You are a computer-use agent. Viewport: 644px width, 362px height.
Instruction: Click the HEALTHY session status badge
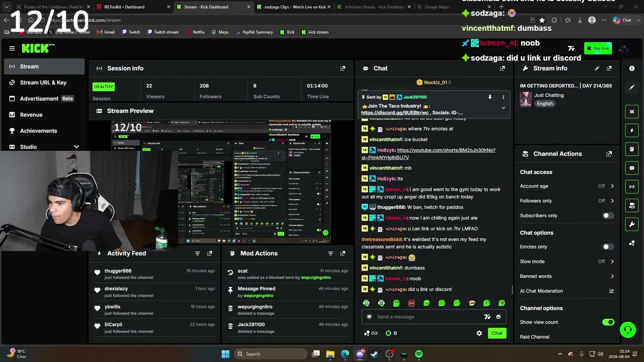pos(104,86)
